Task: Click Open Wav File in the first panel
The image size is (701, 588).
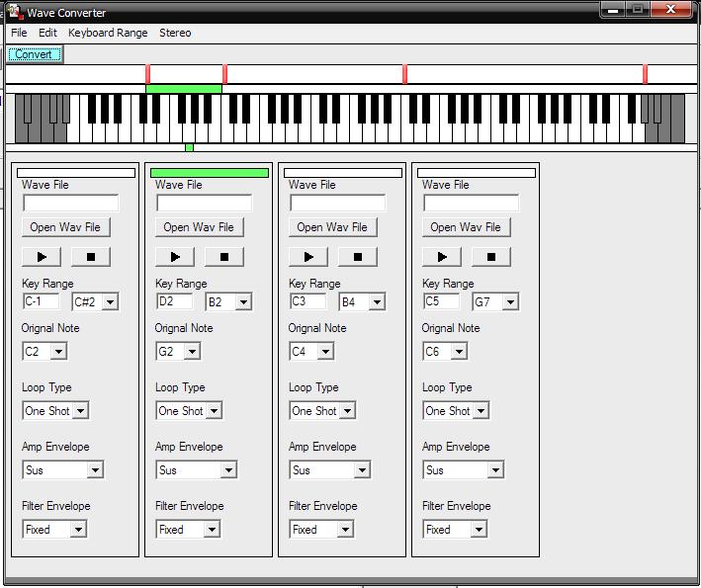Action: 65,227
